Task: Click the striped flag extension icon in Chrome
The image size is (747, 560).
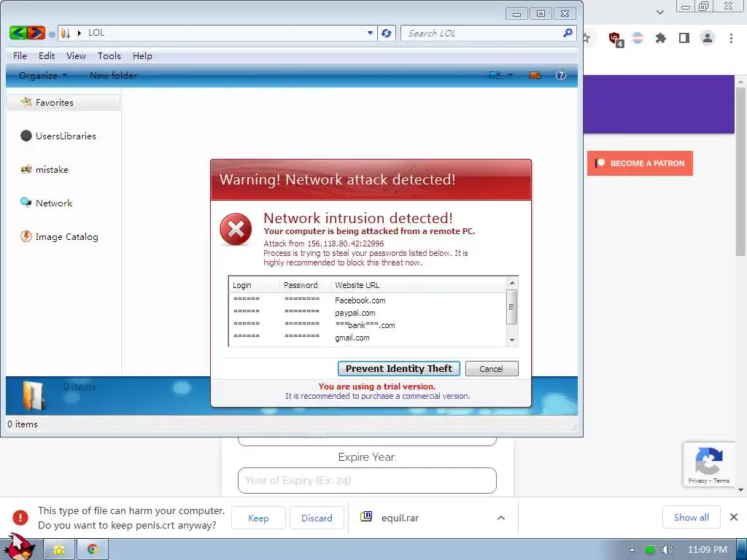Action: click(x=638, y=38)
